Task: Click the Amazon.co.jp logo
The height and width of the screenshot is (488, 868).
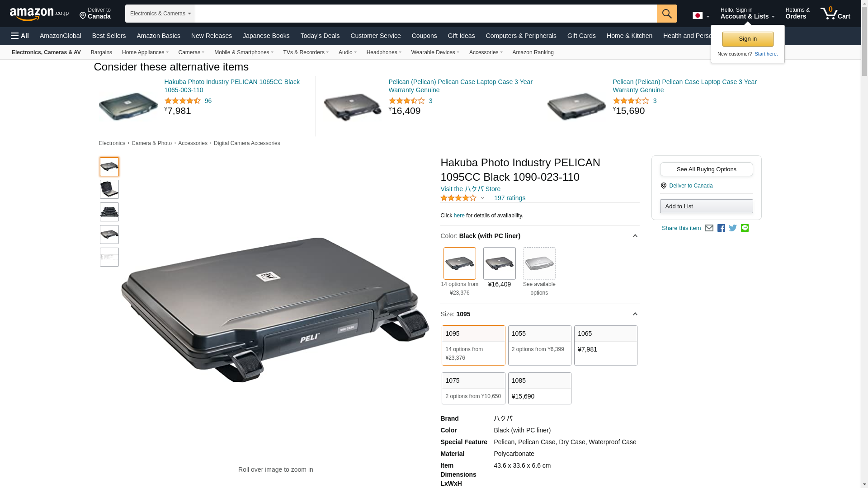Action: coord(39,14)
